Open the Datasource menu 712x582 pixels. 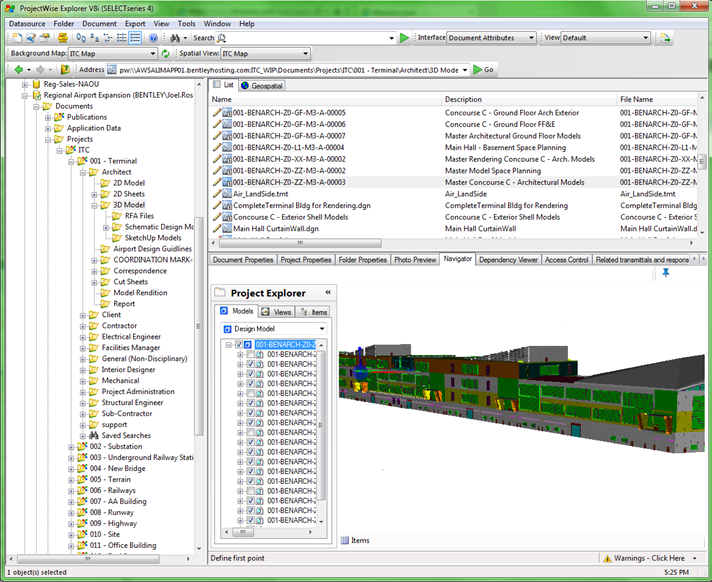point(27,24)
